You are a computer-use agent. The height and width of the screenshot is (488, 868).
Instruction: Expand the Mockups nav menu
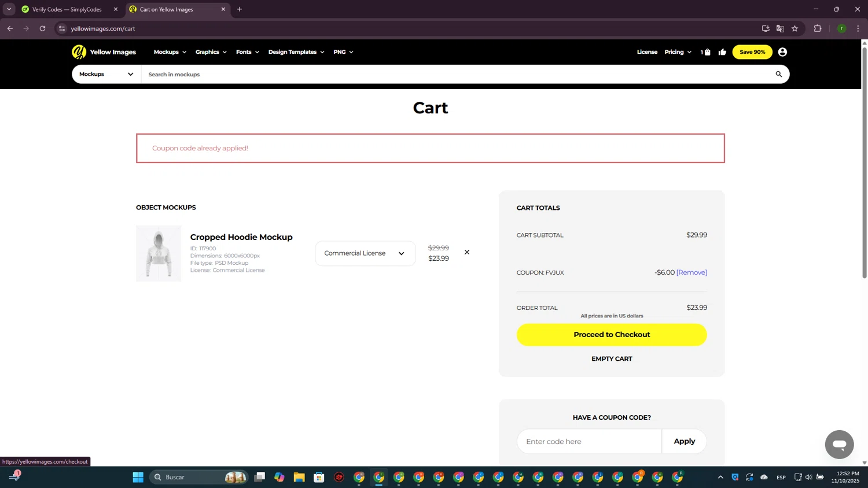pyautogui.click(x=170, y=52)
